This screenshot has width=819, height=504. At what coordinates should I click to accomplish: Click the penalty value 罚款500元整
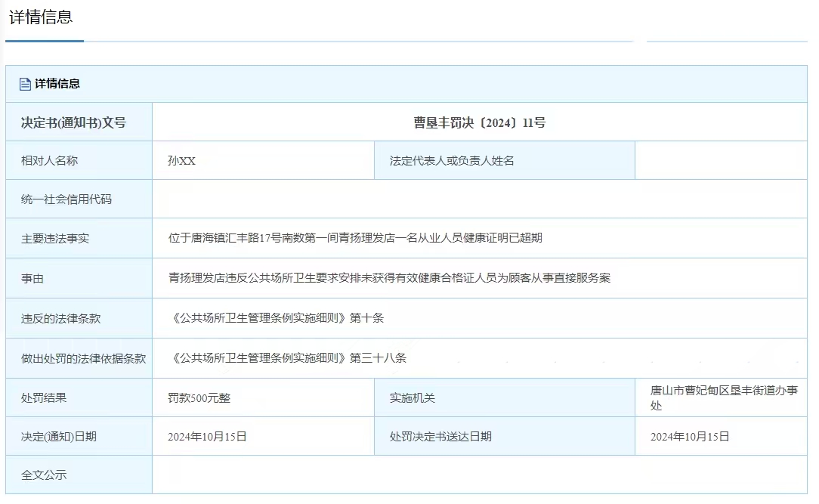tap(199, 398)
